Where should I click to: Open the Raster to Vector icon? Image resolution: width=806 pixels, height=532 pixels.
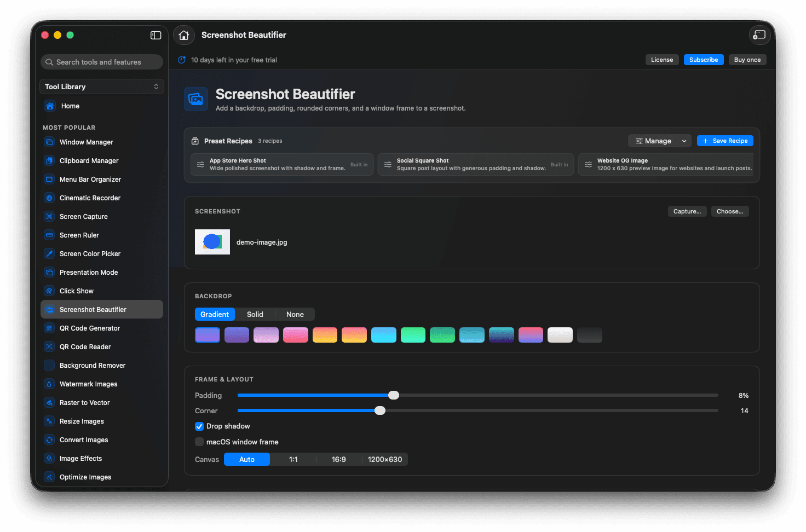pyautogui.click(x=49, y=403)
